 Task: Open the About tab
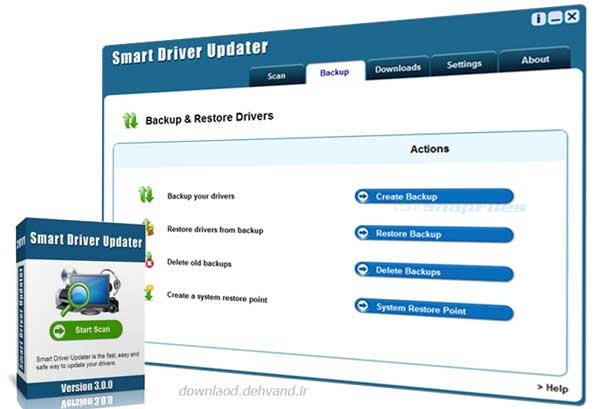pyautogui.click(x=535, y=59)
